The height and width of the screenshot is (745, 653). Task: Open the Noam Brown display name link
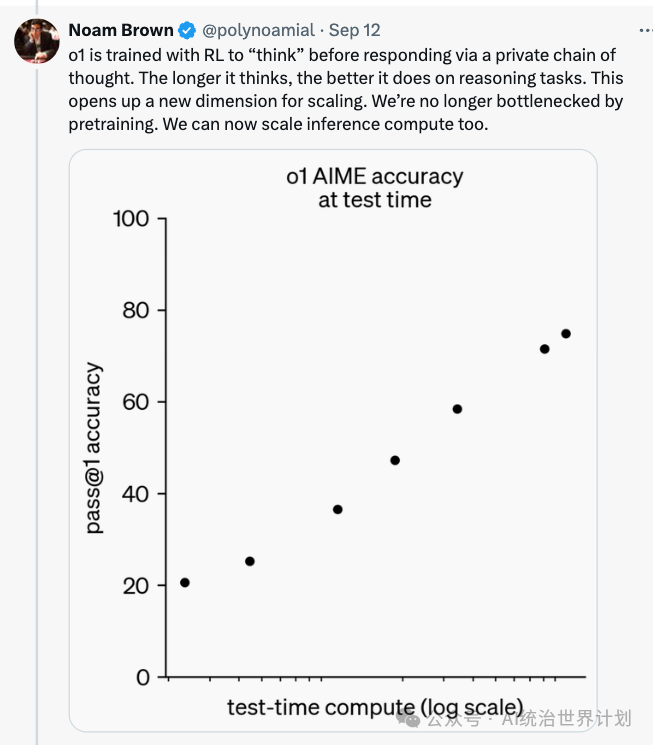click(121, 31)
